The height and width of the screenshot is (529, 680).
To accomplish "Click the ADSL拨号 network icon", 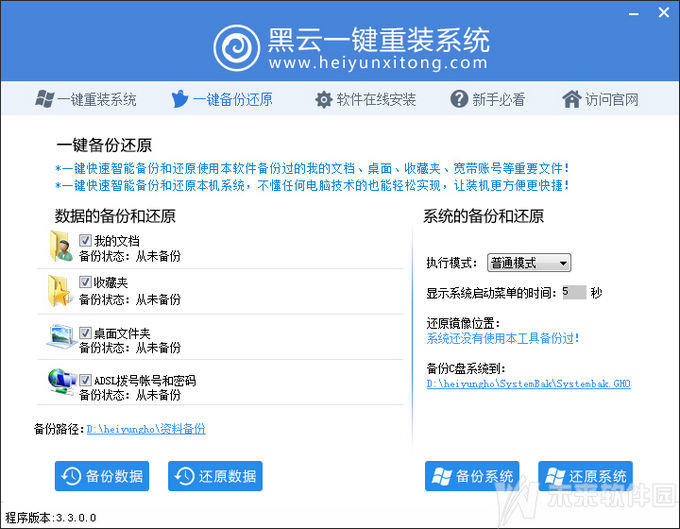I will point(60,382).
